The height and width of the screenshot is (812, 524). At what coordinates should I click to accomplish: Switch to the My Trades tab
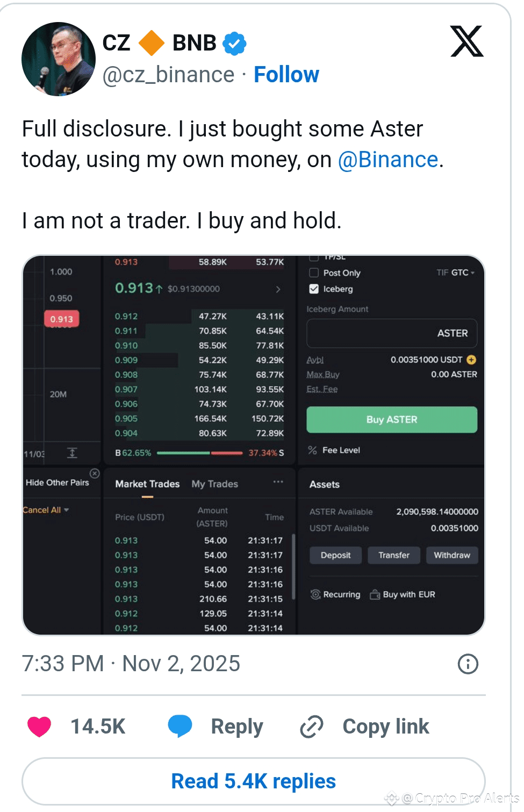pos(214,484)
